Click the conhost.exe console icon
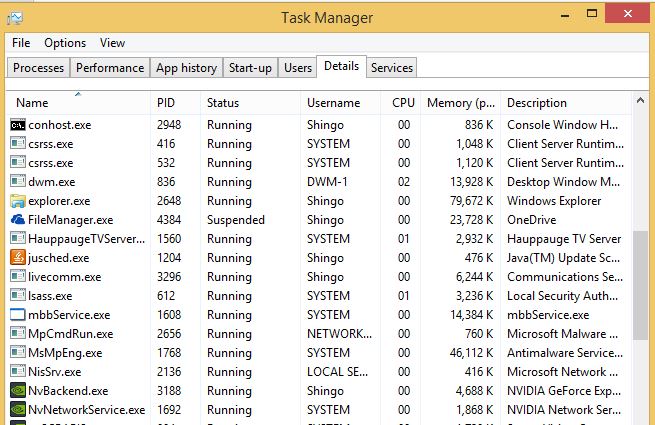 [x=18, y=125]
